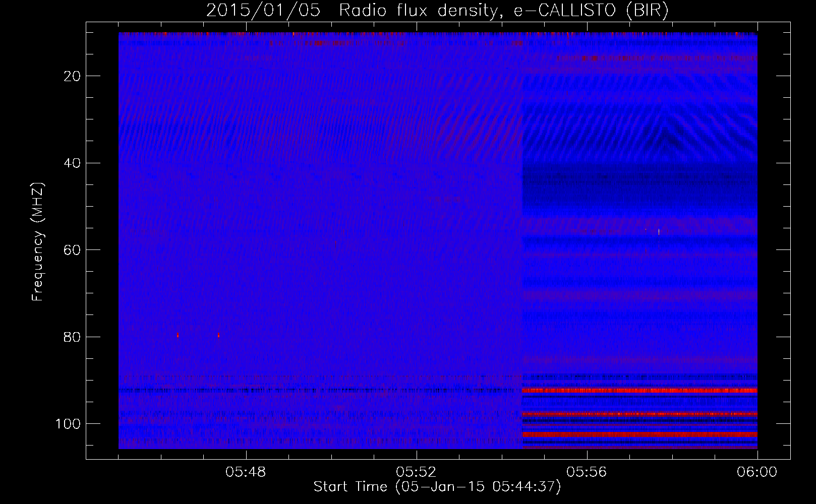Click the y-axis tick label '100'
The width and height of the screenshot is (816, 504).
point(68,424)
